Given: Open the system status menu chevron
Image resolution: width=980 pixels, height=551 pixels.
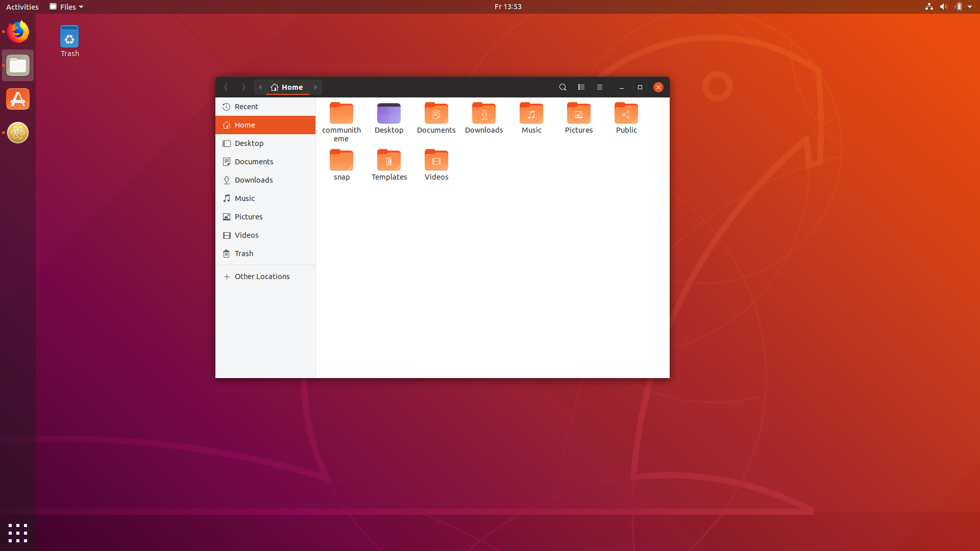Looking at the screenshot, I should point(971,7).
